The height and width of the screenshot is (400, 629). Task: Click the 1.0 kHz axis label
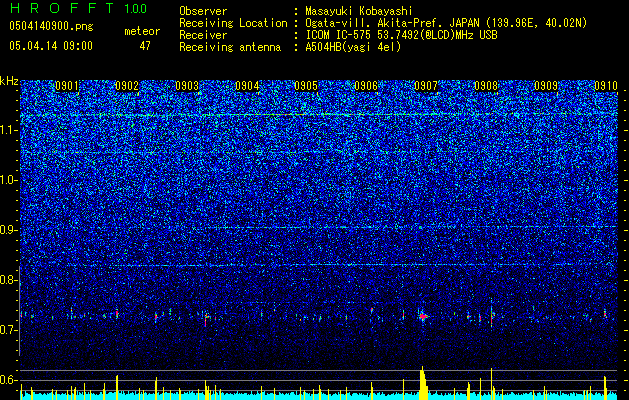(x=8, y=180)
